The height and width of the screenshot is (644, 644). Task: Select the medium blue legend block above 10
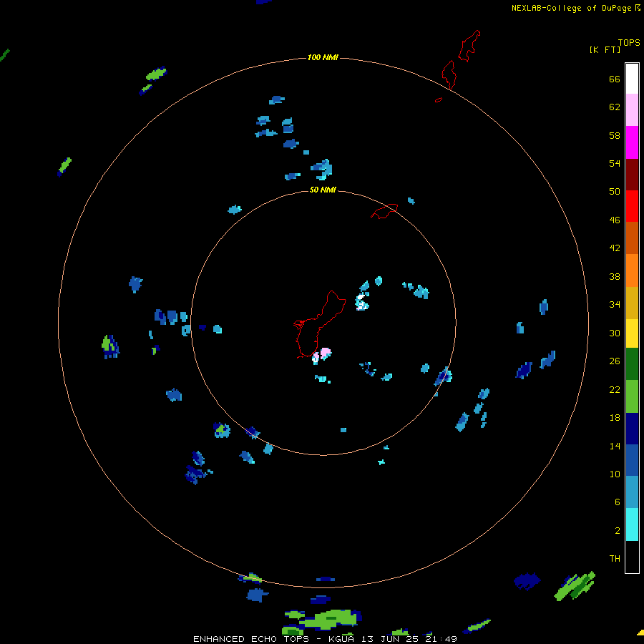tap(632, 460)
